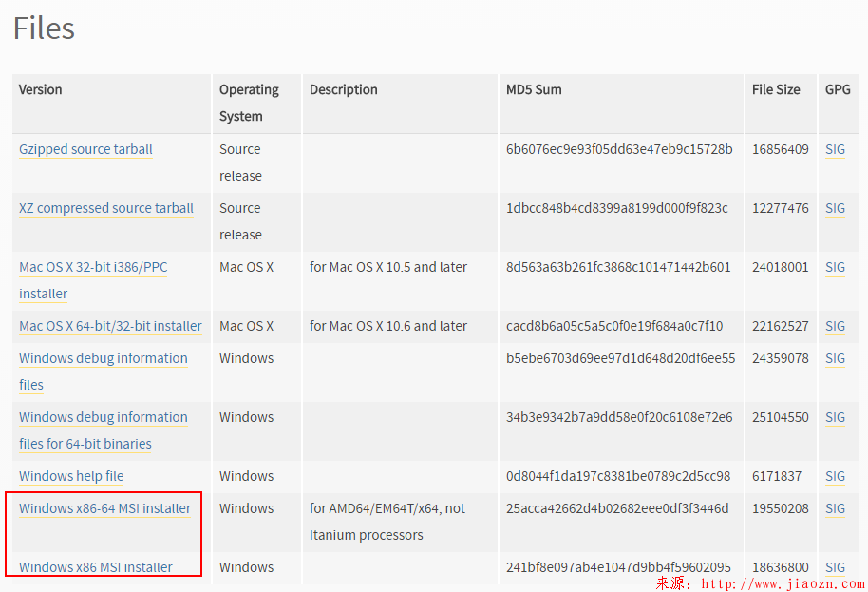Click SIG in the 25104550 file size row

pos(835,417)
